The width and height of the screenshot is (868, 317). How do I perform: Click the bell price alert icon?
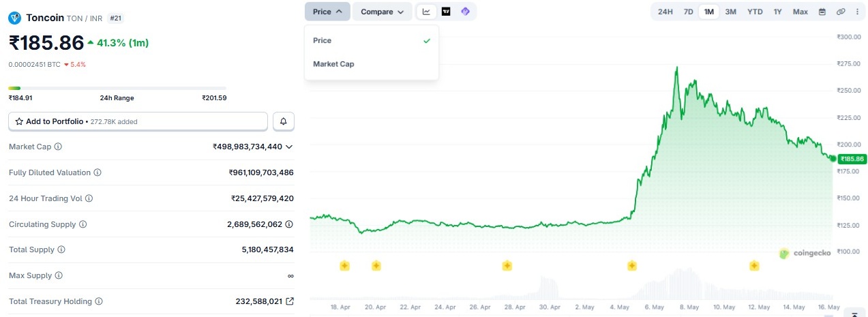click(x=284, y=121)
